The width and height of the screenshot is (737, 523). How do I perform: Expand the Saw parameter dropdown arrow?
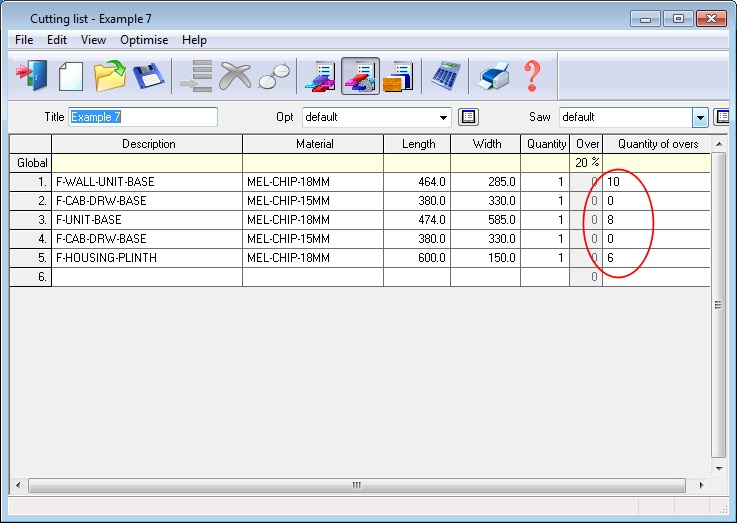pos(700,117)
